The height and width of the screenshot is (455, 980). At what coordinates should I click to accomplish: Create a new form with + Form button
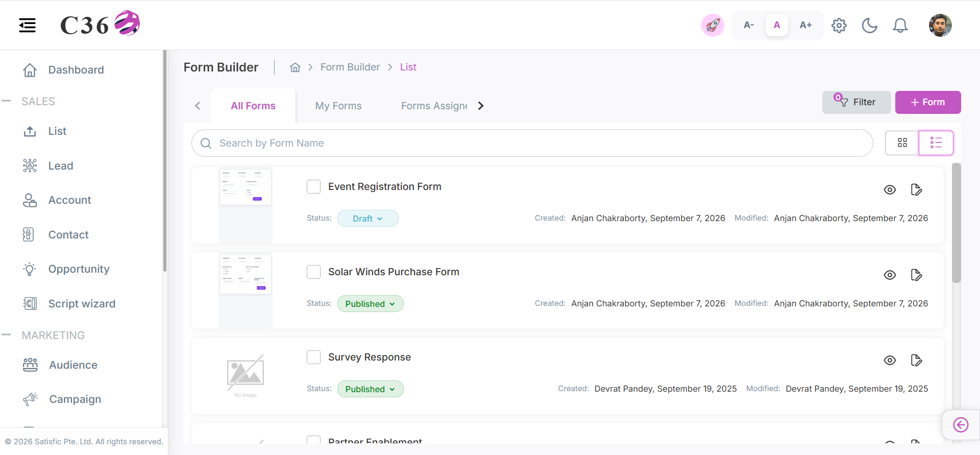[x=928, y=102]
